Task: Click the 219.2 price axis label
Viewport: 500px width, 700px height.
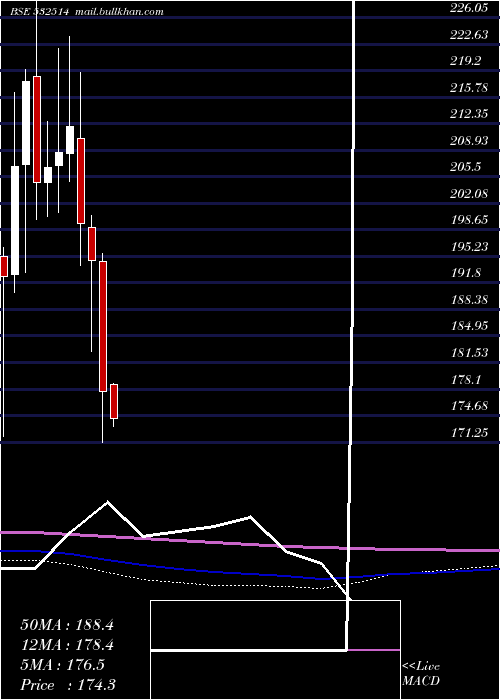Action: (x=466, y=61)
